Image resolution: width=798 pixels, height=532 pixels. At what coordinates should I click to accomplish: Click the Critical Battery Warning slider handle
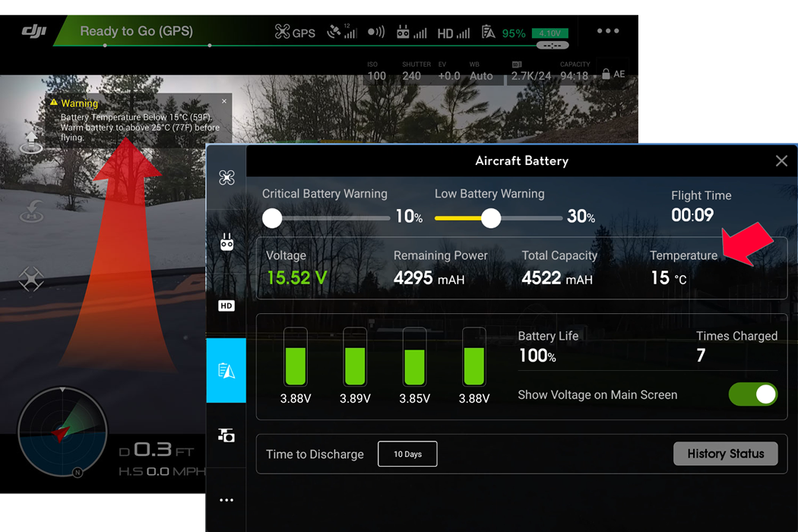click(272, 218)
